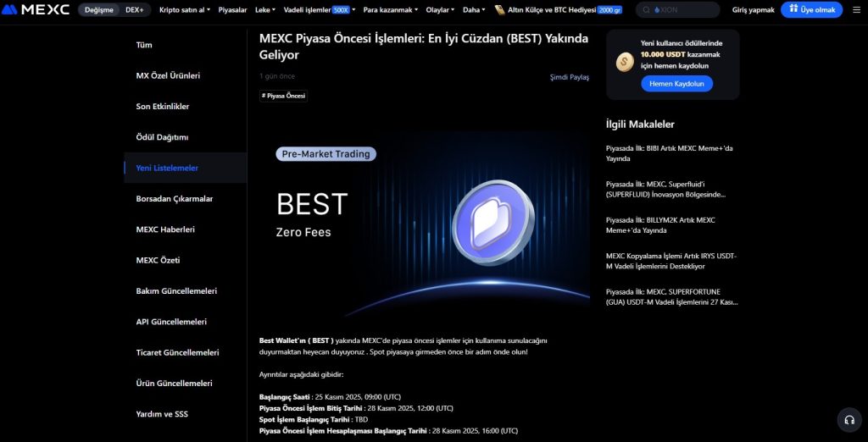Open the Daha dropdown menu

tap(474, 10)
